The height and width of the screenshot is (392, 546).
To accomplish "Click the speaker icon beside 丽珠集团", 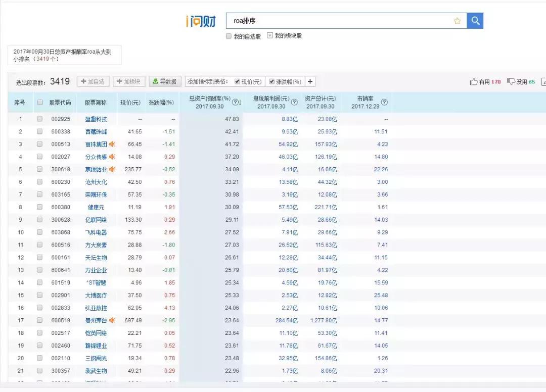I will point(112,144).
